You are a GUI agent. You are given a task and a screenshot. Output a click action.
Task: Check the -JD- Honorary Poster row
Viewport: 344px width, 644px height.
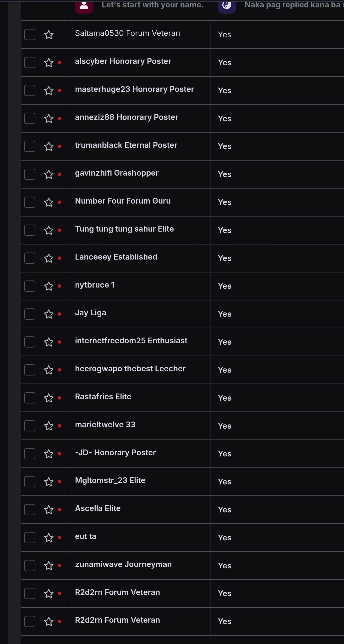[x=30, y=454]
